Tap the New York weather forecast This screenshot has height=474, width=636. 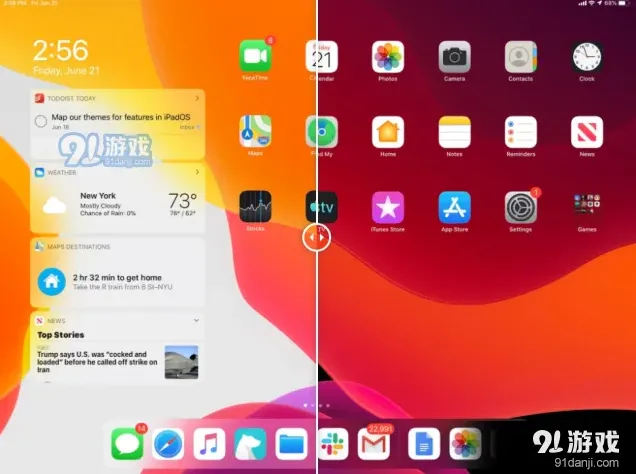click(x=118, y=204)
